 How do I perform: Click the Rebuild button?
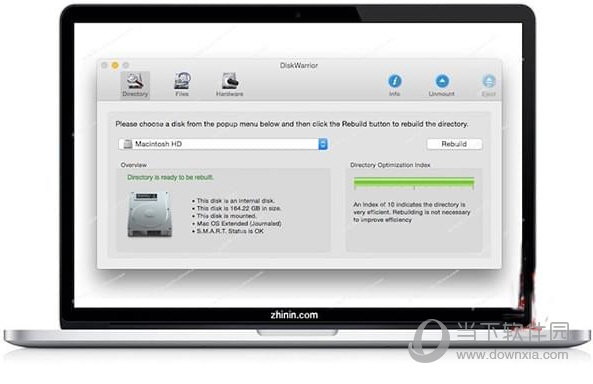pyautogui.click(x=454, y=144)
